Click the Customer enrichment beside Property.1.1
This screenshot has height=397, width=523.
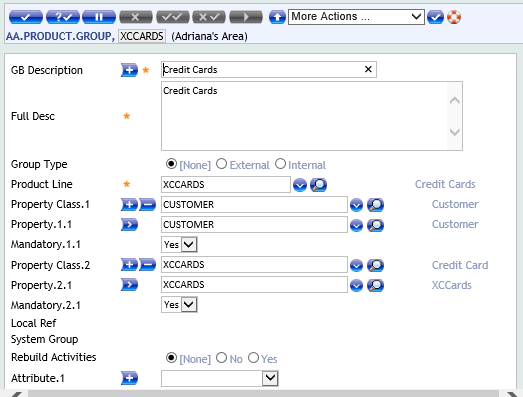click(x=455, y=224)
